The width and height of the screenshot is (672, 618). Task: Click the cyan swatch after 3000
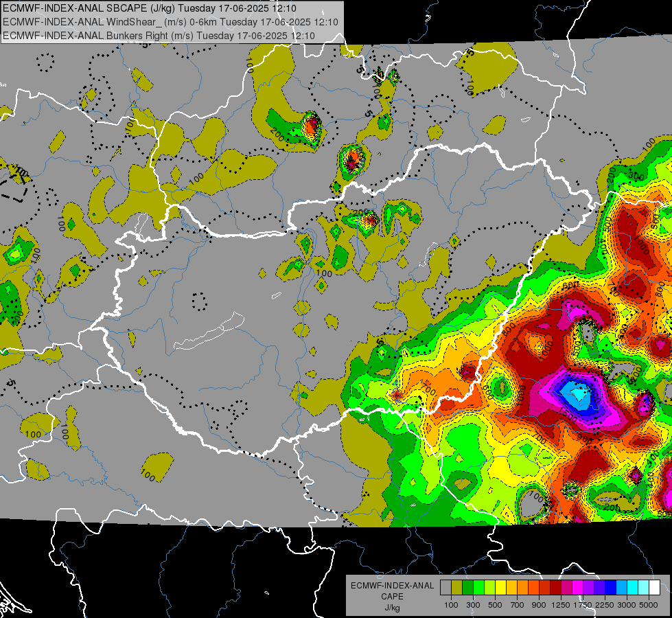633,587
